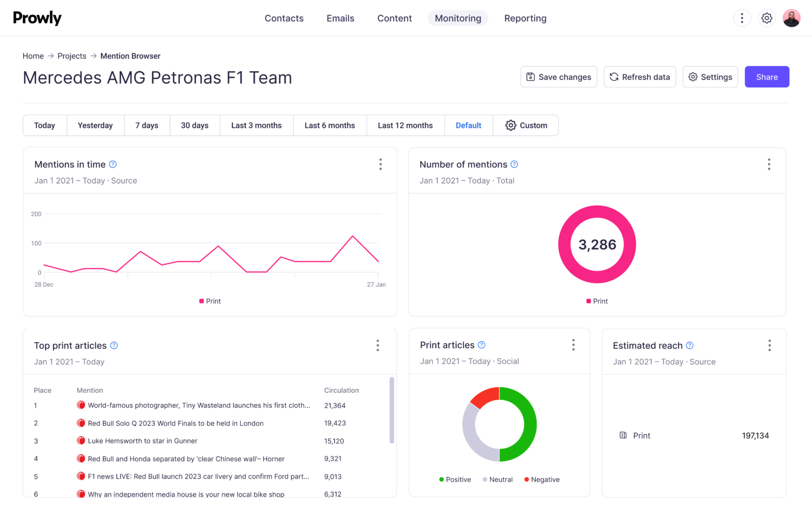This screenshot has width=812, height=531.
Task: Switch to the Reporting section
Action: pos(525,17)
